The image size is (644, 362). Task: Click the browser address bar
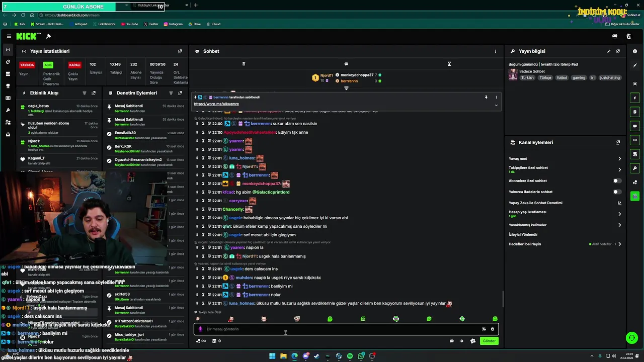302,15
